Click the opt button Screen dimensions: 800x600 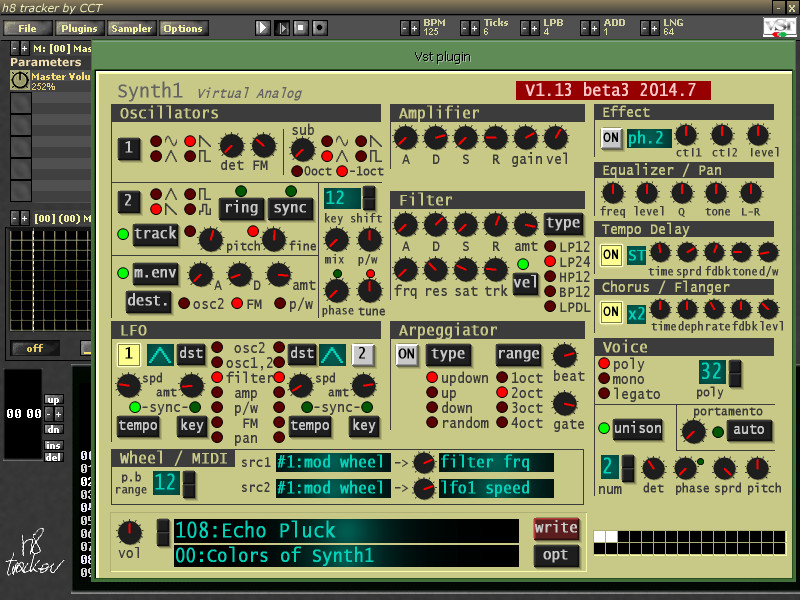click(x=556, y=555)
